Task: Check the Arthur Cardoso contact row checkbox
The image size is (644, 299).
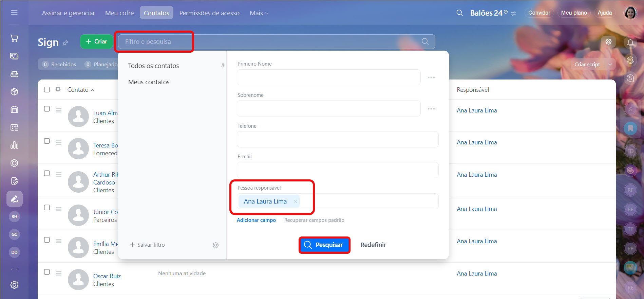Action: (x=47, y=173)
